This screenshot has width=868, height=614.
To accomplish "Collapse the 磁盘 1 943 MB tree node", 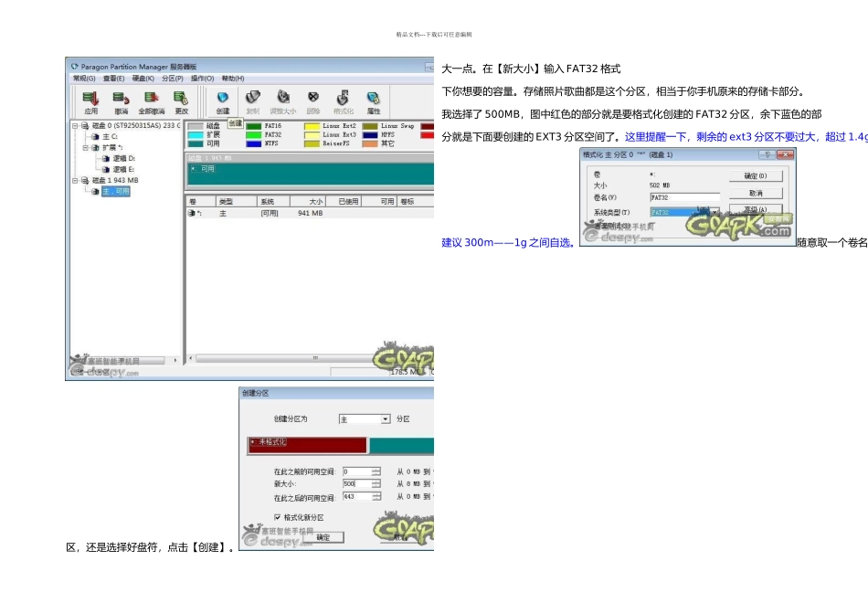I will click(x=75, y=181).
